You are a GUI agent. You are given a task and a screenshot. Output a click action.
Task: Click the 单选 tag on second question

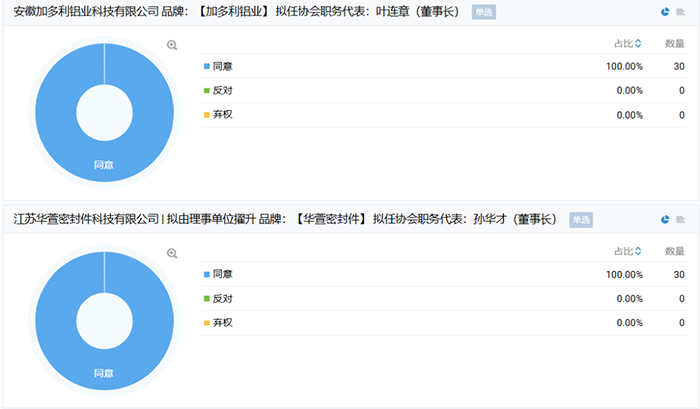[581, 220]
